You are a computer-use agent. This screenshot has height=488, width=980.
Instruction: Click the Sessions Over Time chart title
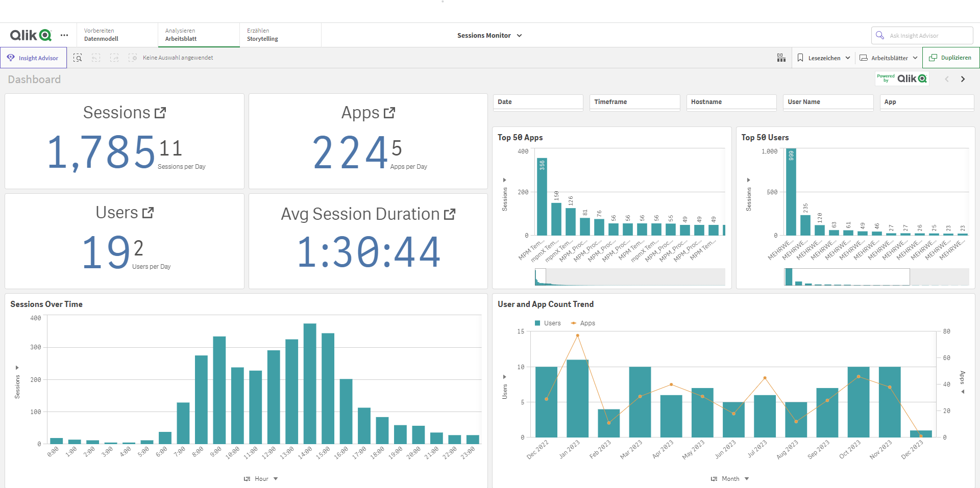click(46, 304)
